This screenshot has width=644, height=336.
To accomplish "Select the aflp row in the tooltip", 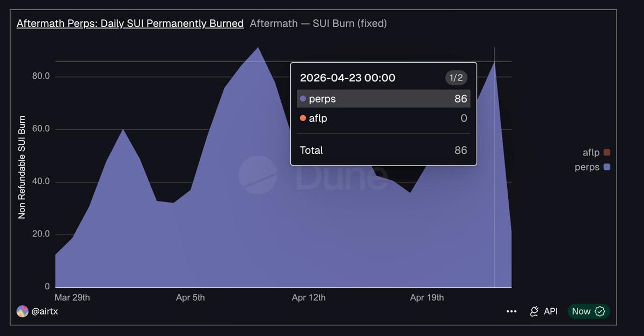I will pos(384,118).
